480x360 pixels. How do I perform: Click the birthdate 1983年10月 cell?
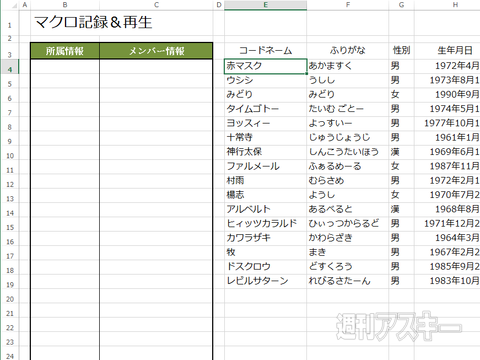[x=447, y=281]
